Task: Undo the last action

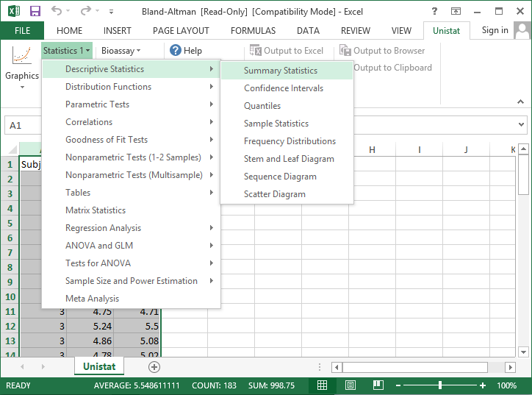Action: click(57, 11)
